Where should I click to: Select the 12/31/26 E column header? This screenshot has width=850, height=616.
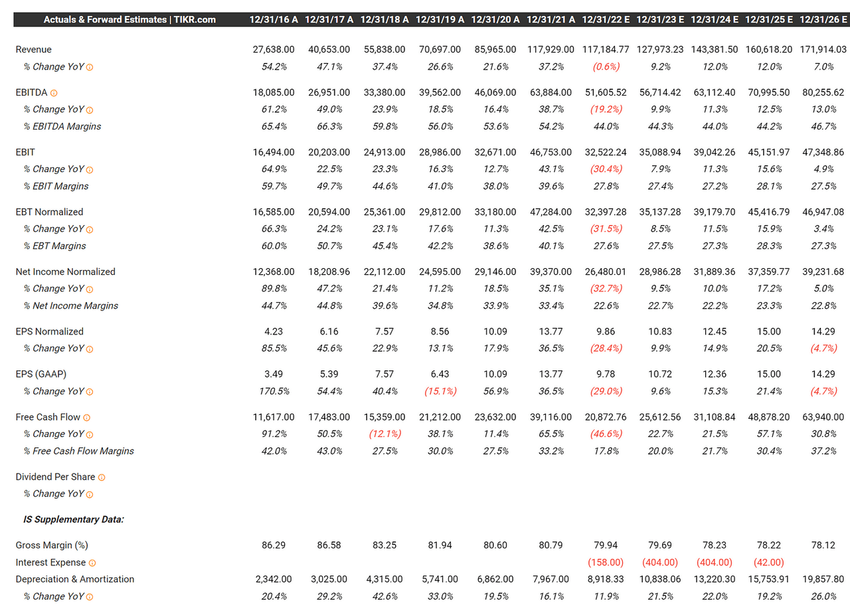point(824,19)
